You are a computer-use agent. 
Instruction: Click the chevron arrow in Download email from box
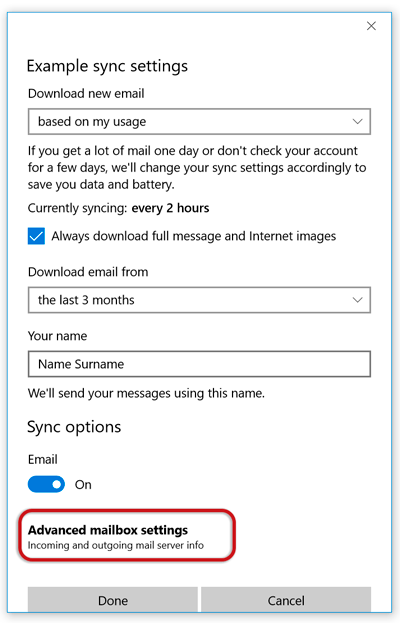[357, 300]
